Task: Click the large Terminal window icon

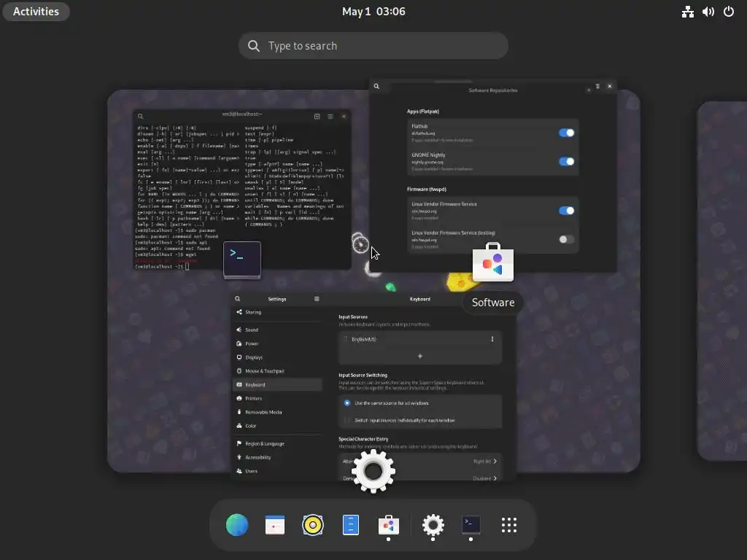Action: pyautogui.click(x=242, y=260)
